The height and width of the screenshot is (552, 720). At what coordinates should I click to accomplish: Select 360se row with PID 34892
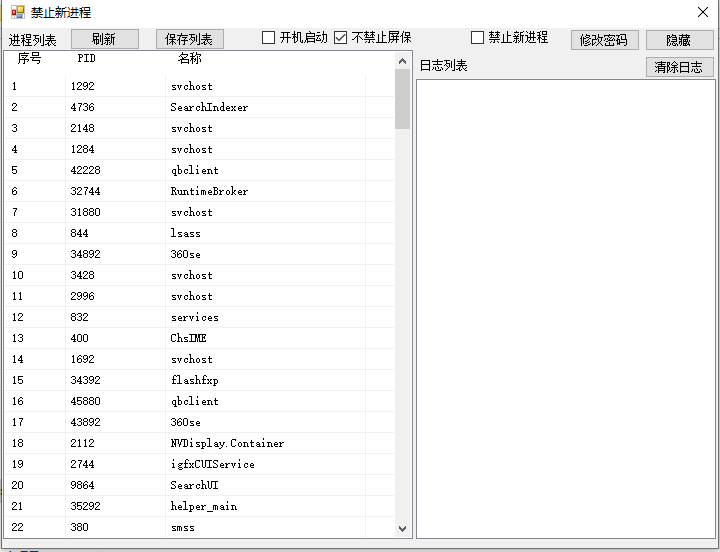[x=200, y=254]
